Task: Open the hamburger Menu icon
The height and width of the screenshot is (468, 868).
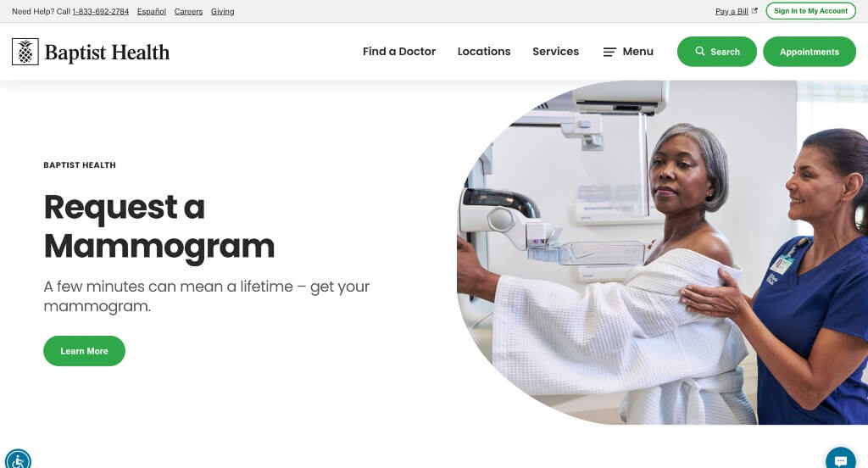Action: [609, 52]
